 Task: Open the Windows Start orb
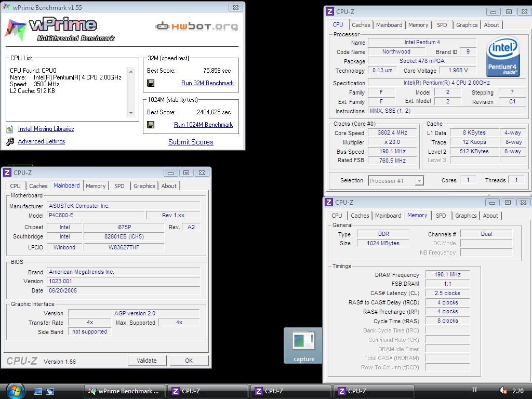coord(15,391)
